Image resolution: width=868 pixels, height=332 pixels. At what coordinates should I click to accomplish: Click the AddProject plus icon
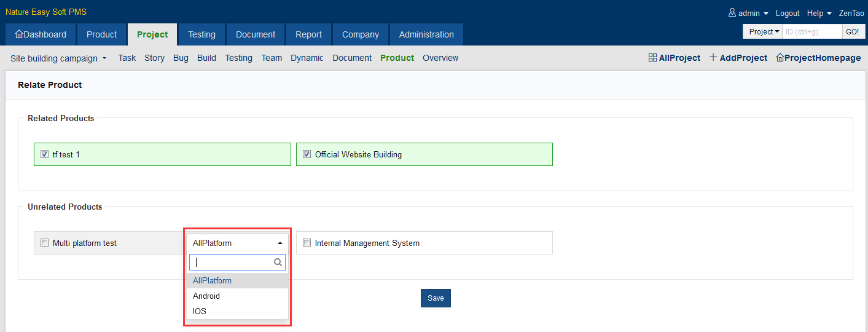point(713,58)
